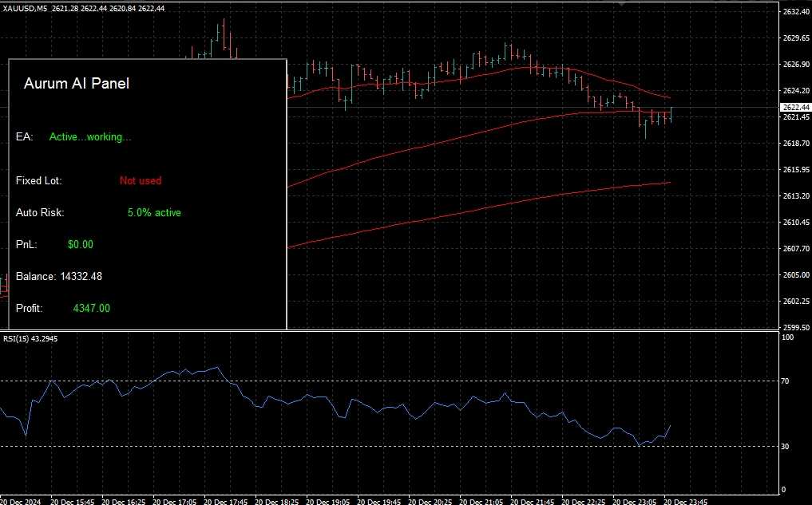The image size is (812, 505).
Task: Click the 70 level on the RSI scale
Action: point(785,381)
